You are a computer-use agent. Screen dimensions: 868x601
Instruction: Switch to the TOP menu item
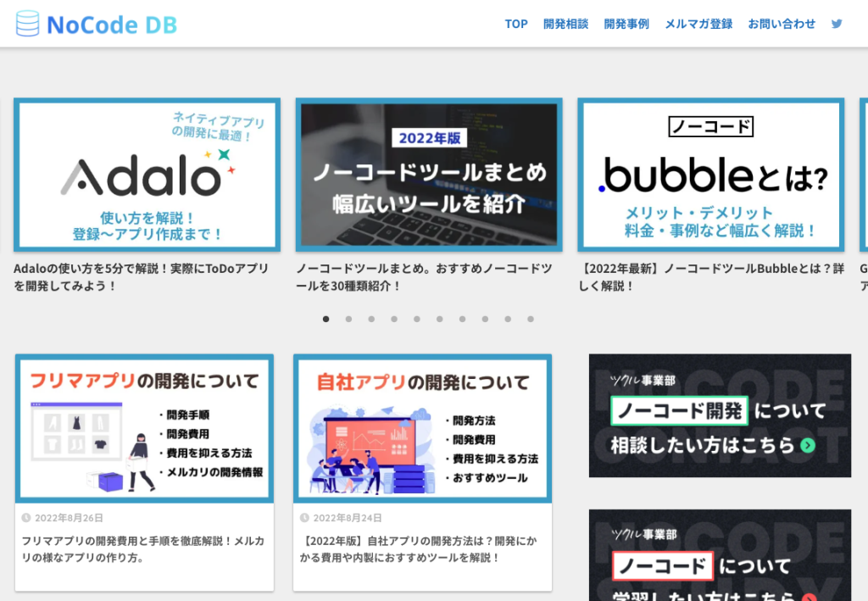(x=515, y=24)
